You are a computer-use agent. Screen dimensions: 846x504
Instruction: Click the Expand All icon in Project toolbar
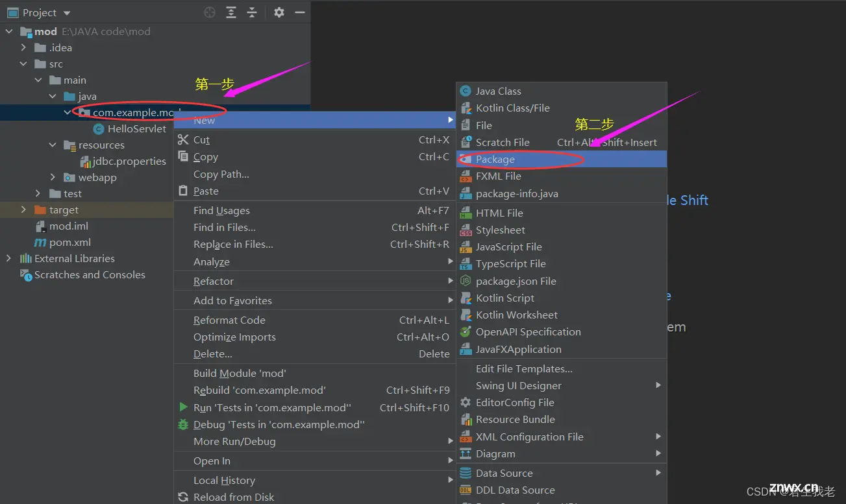click(231, 12)
